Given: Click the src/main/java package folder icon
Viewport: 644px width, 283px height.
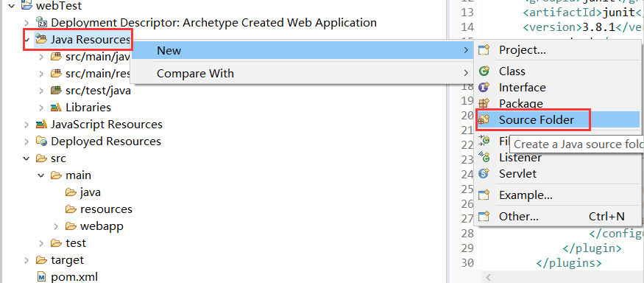Looking at the screenshot, I should (x=56, y=57).
